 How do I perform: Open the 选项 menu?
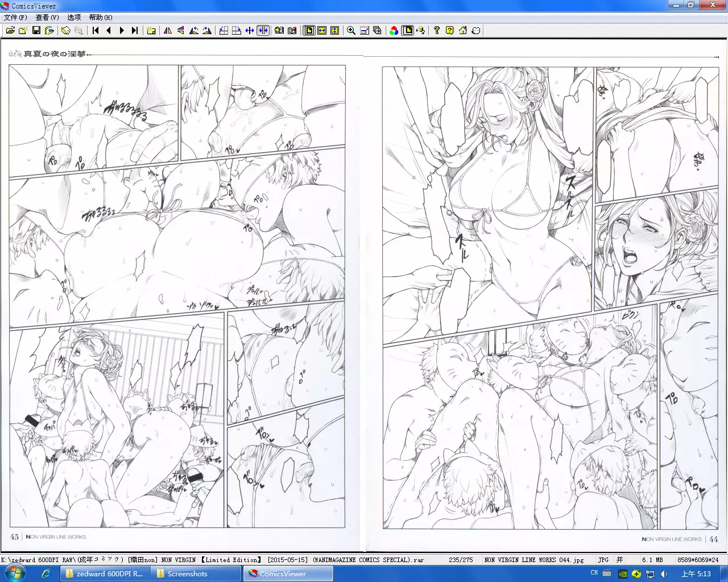point(74,18)
